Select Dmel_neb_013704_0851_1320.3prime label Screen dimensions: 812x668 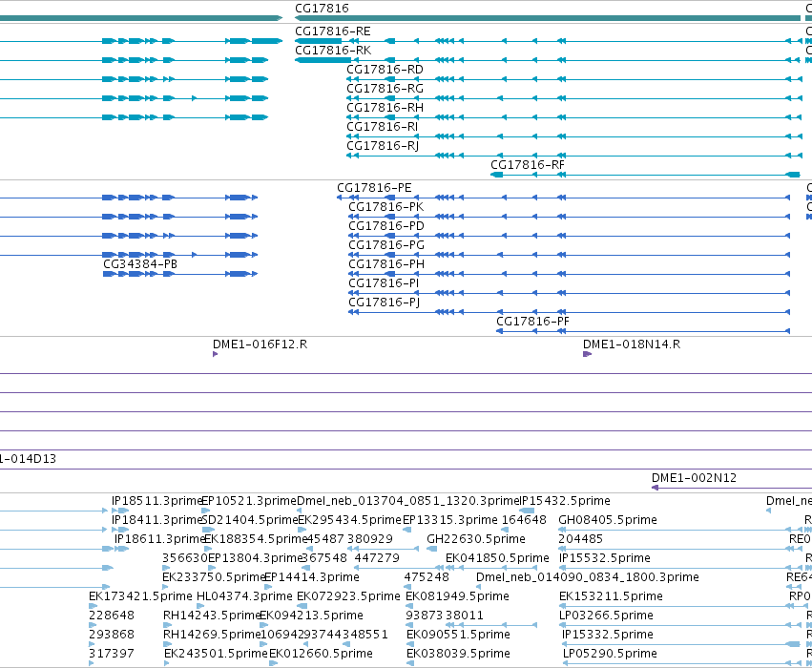click(x=408, y=501)
